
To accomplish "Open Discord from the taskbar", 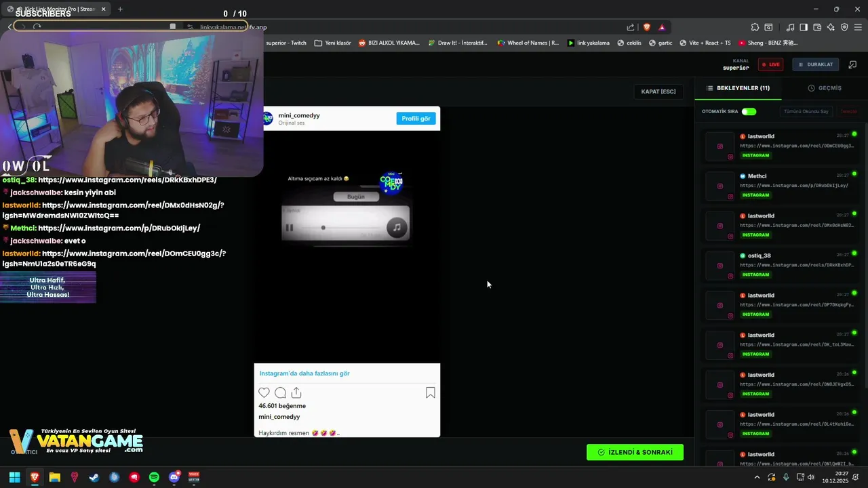I will [174, 477].
